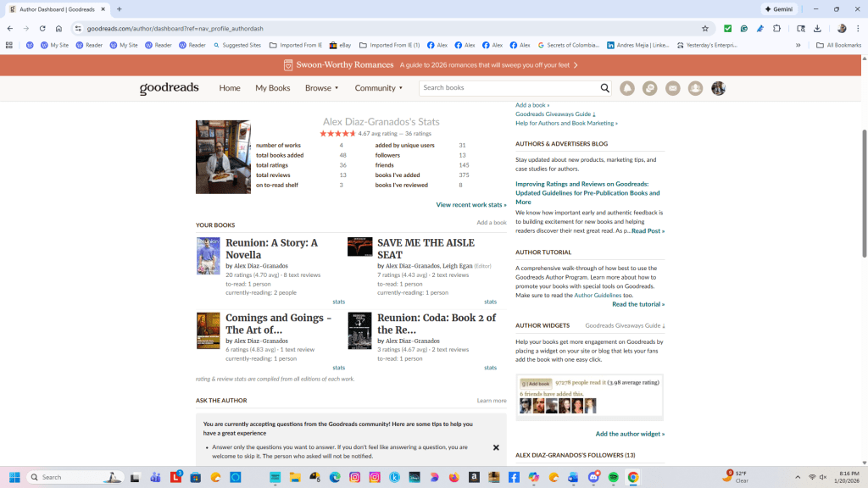Open the notifications bell icon
Screen dimensions: 868x488
point(627,88)
